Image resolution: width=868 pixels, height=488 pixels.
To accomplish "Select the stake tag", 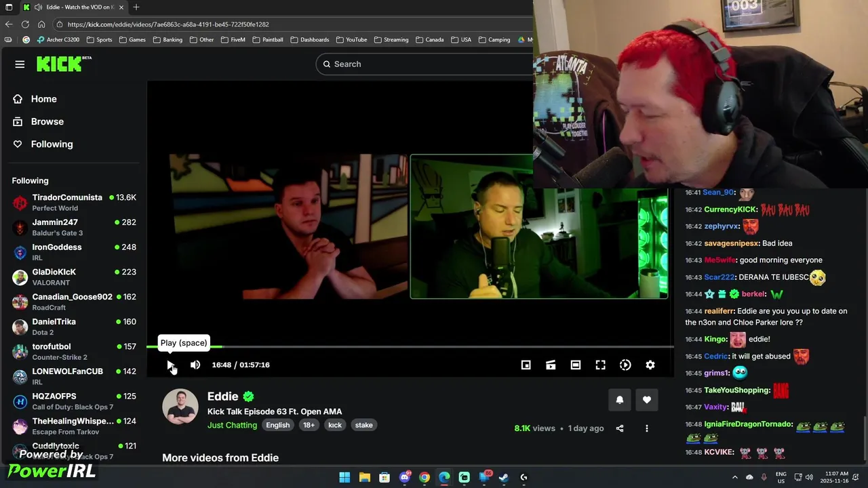I will coord(363,425).
